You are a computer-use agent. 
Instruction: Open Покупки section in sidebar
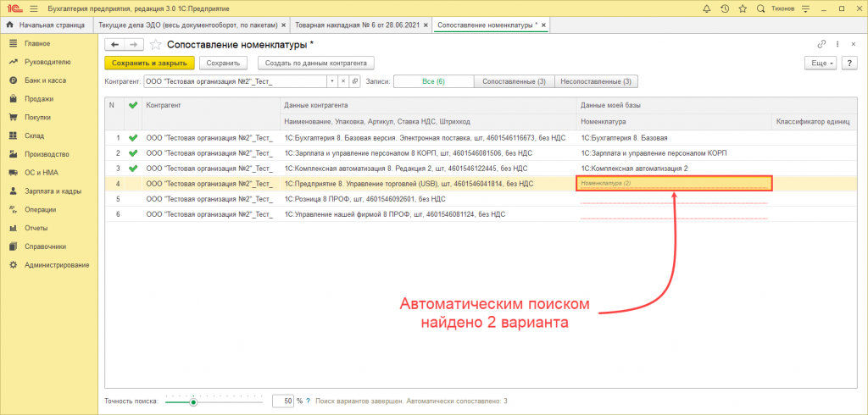[37, 118]
